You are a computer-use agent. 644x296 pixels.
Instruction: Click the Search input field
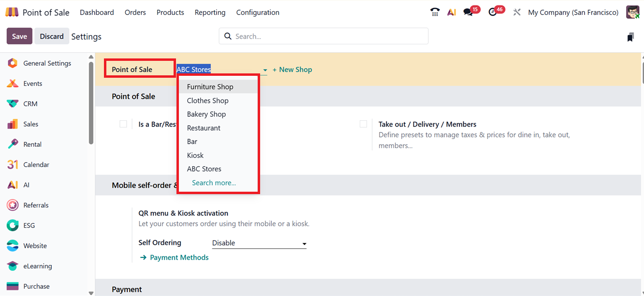click(329, 36)
